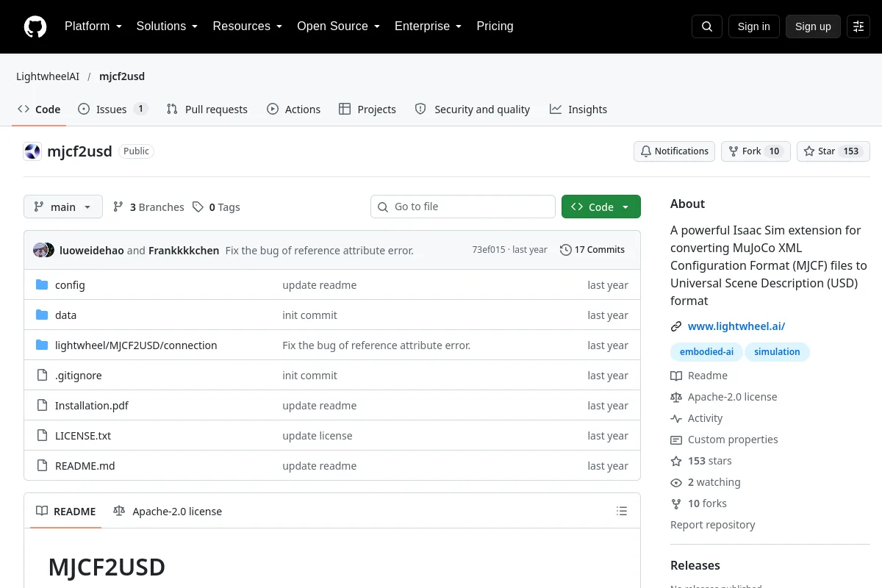
Task: Expand the Solutions menu
Action: [x=167, y=26]
